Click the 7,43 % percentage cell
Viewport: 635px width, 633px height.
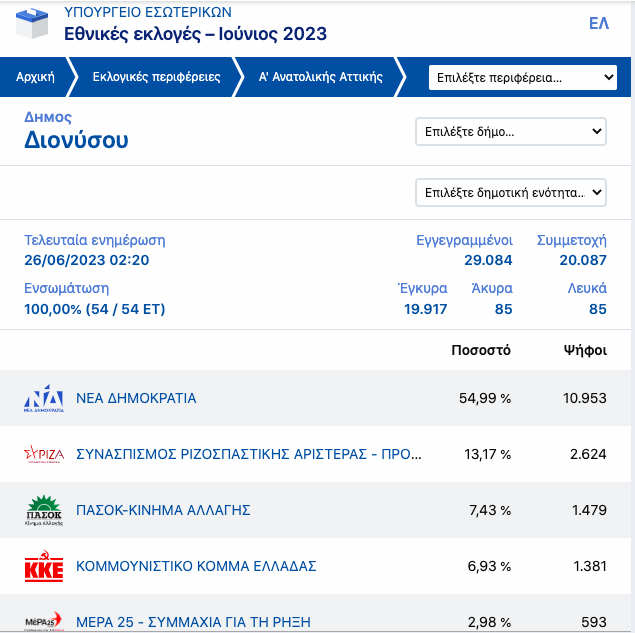pos(490,510)
